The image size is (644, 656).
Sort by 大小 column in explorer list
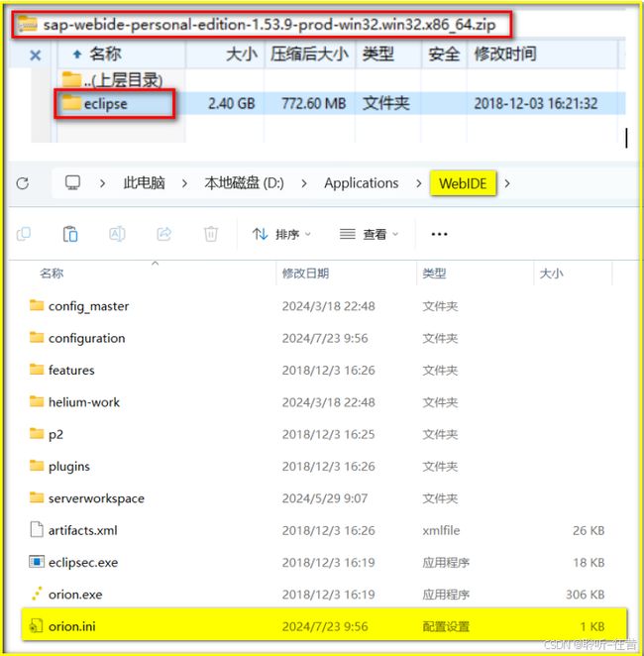(551, 273)
